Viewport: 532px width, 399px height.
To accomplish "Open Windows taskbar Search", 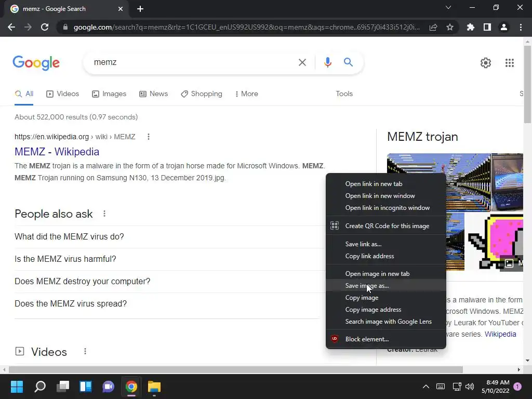I will click(40, 387).
